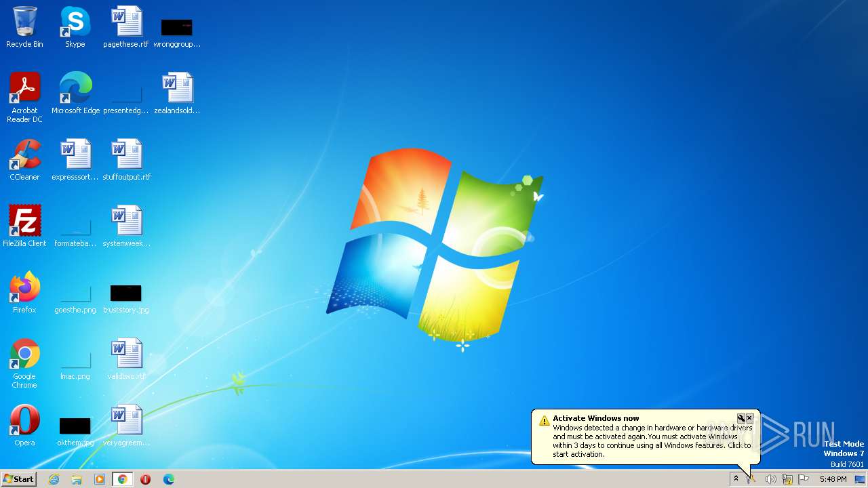Open the volume speaker tray icon

click(770, 479)
